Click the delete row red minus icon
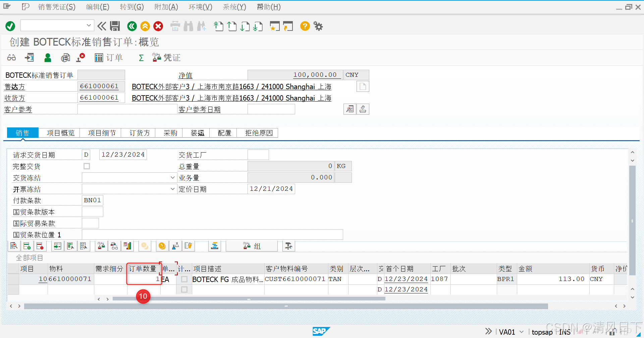 click(40, 246)
